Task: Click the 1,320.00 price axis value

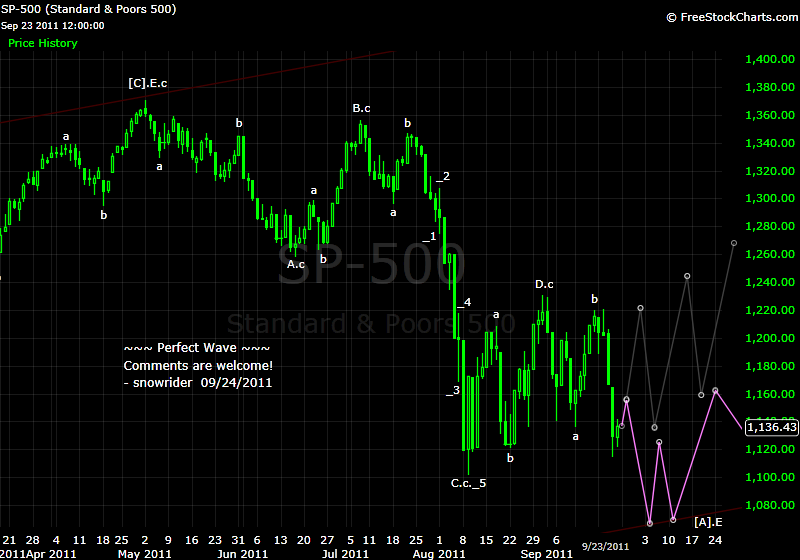Action: click(x=770, y=171)
